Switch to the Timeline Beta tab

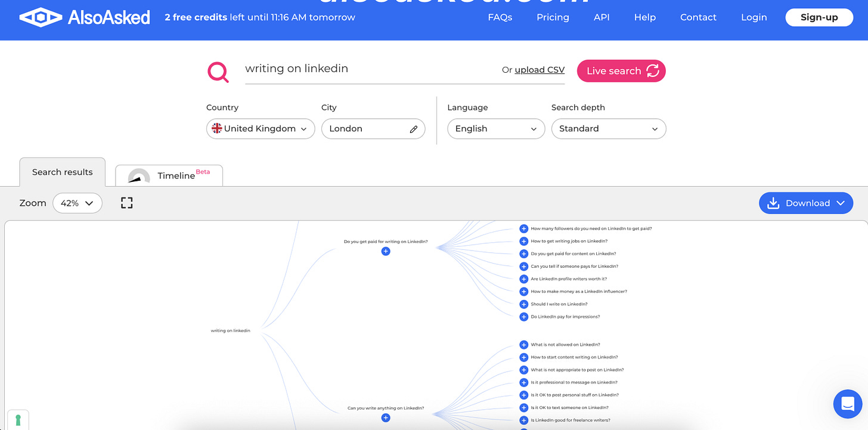[169, 175]
